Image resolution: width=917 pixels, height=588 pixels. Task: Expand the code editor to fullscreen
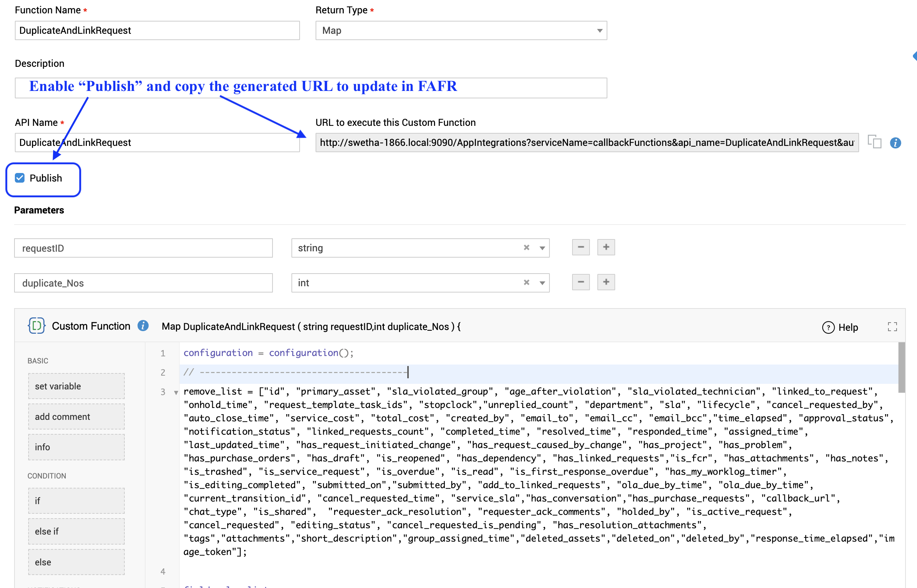point(892,326)
